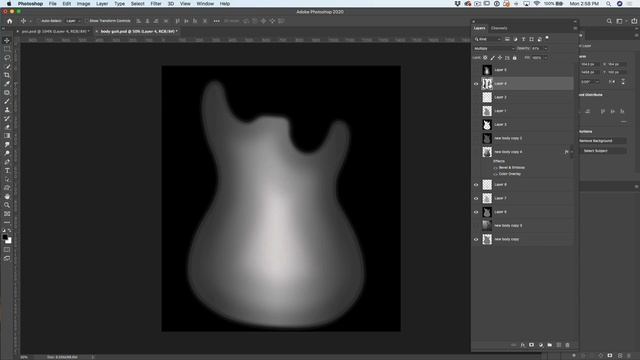Create new fill or adjustment layer
The height and width of the screenshot is (360, 640).
coord(541,345)
